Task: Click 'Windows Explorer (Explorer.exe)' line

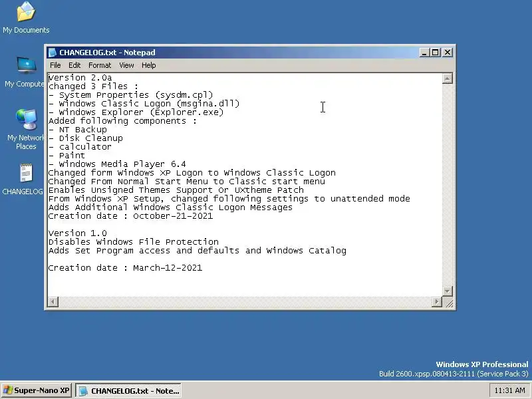Action: point(136,112)
